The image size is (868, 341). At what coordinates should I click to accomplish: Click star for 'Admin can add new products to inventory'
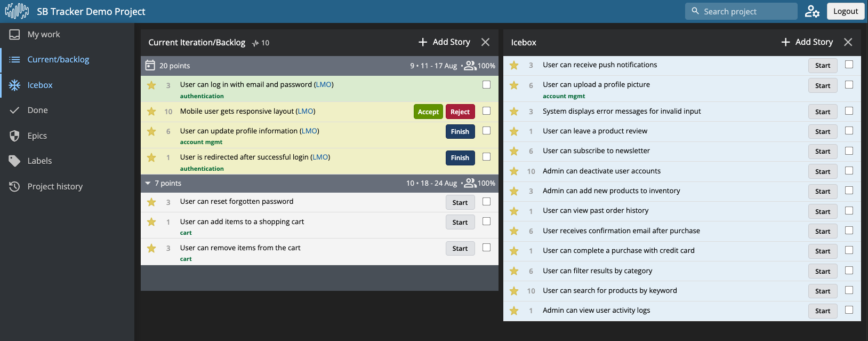[514, 191]
